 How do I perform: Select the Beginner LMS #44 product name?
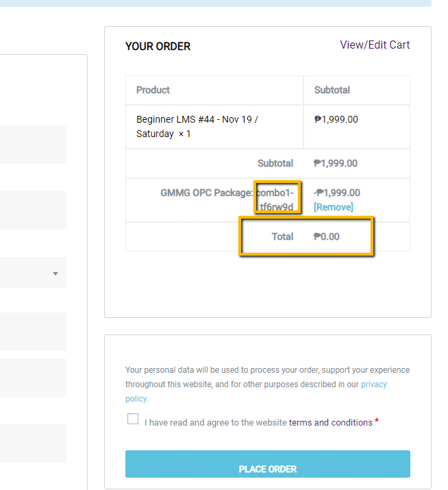197,119
